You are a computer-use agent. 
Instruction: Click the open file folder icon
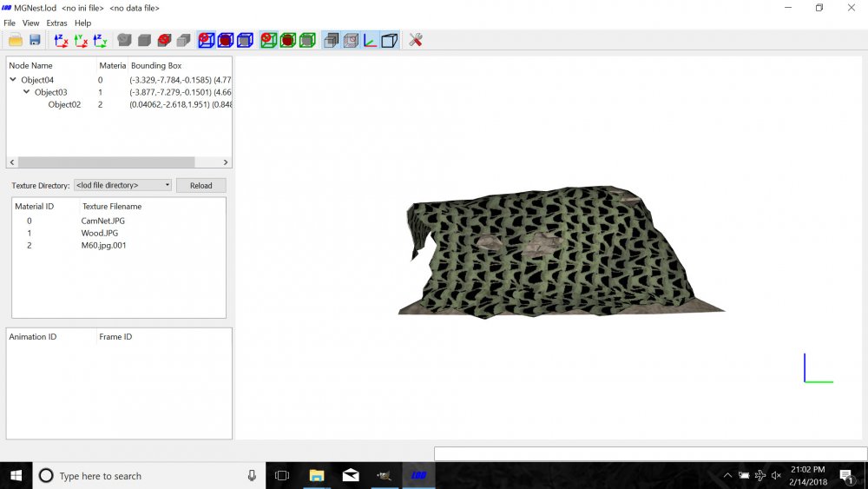pos(16,40)
